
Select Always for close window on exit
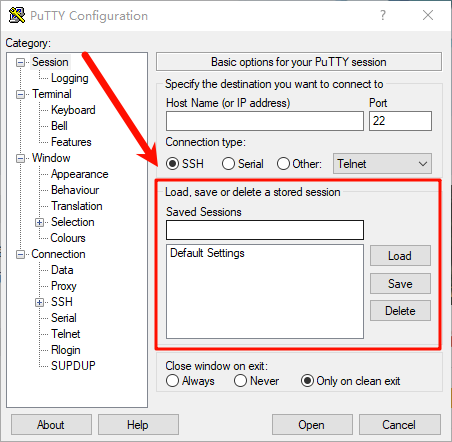pyautogui.click(x=172, y=381)
